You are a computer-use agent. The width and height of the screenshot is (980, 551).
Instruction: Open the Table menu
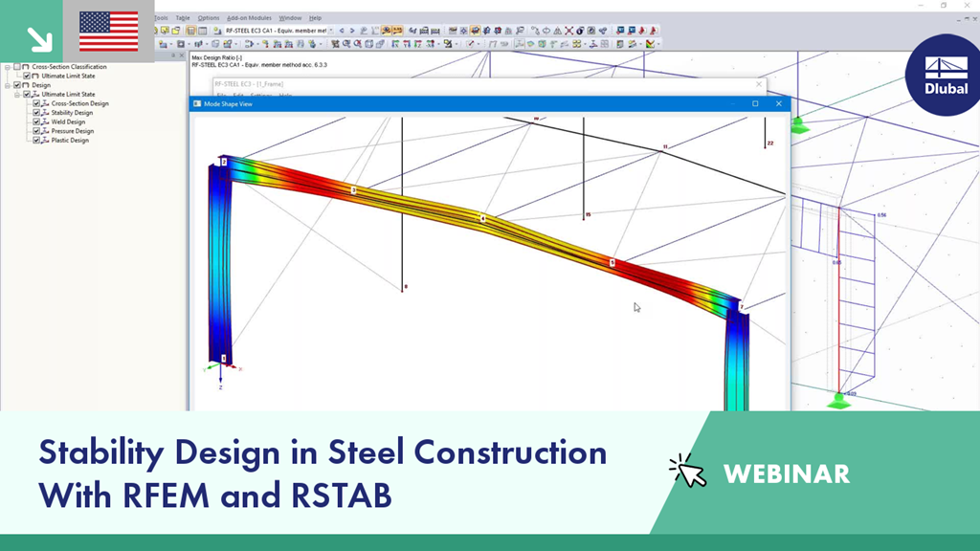183,18
